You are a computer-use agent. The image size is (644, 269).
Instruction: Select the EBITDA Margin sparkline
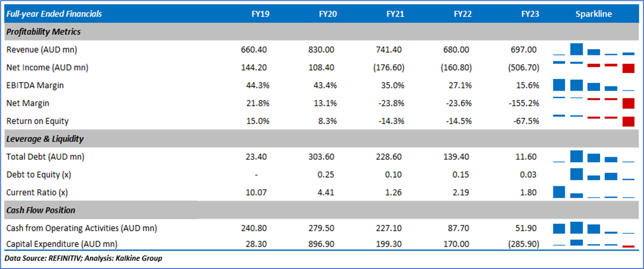594,86
